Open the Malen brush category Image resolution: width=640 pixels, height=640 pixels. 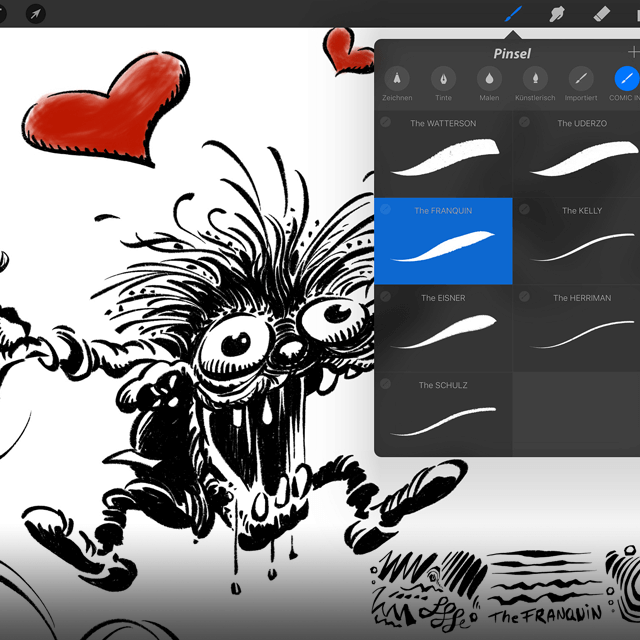click(x=489, y=85)
